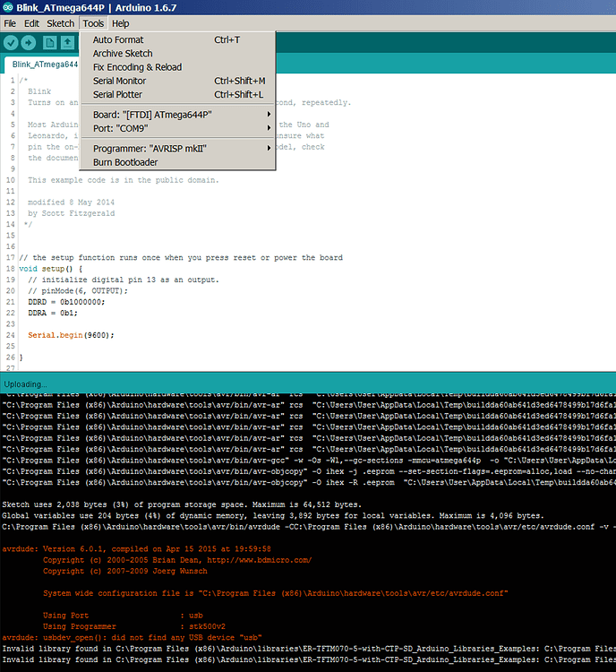Image resolution: width=616 pixels, height=672 pixels.
Task: Click "Using Programmer : stk500v2" console line
Action: click(134, 626)
